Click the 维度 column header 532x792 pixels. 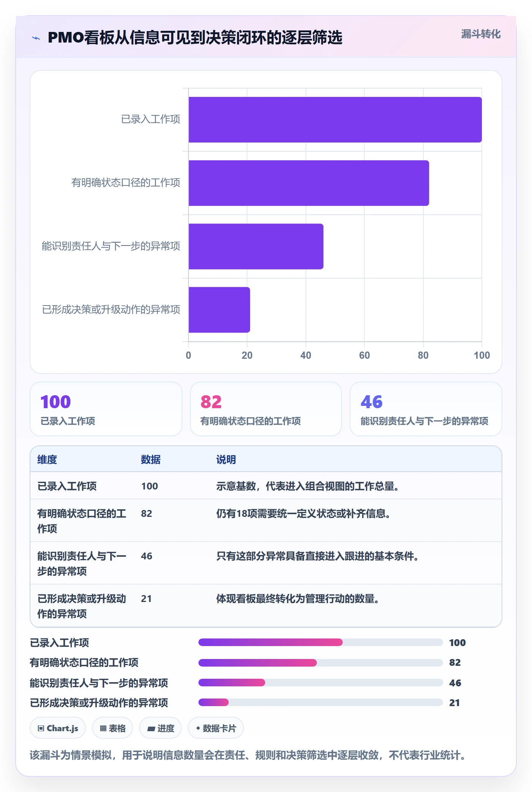click(x=47, y=459)
